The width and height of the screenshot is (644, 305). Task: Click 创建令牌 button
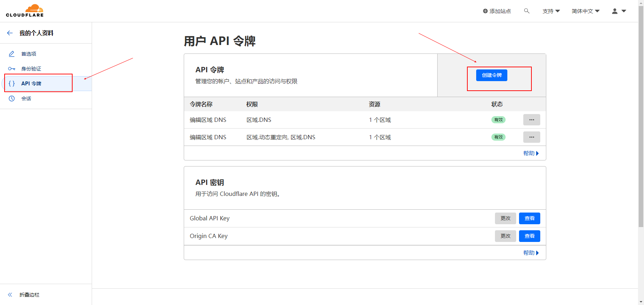click(491, 75)
